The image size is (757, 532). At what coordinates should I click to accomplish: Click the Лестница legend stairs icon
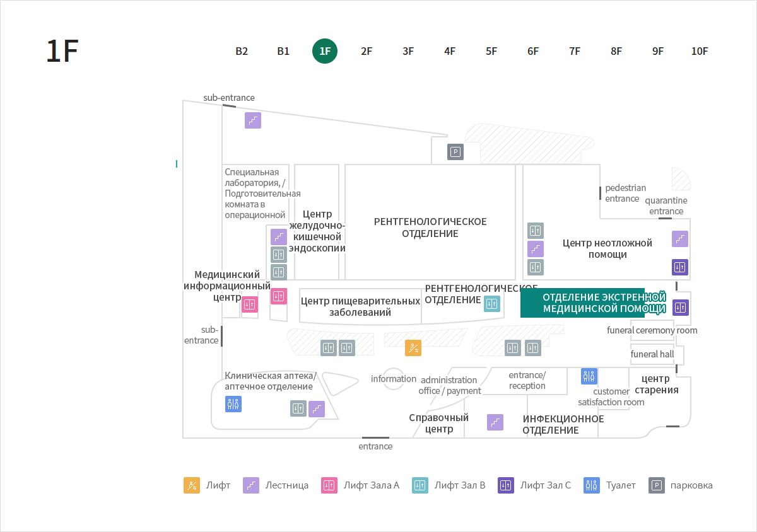(251, 485)
